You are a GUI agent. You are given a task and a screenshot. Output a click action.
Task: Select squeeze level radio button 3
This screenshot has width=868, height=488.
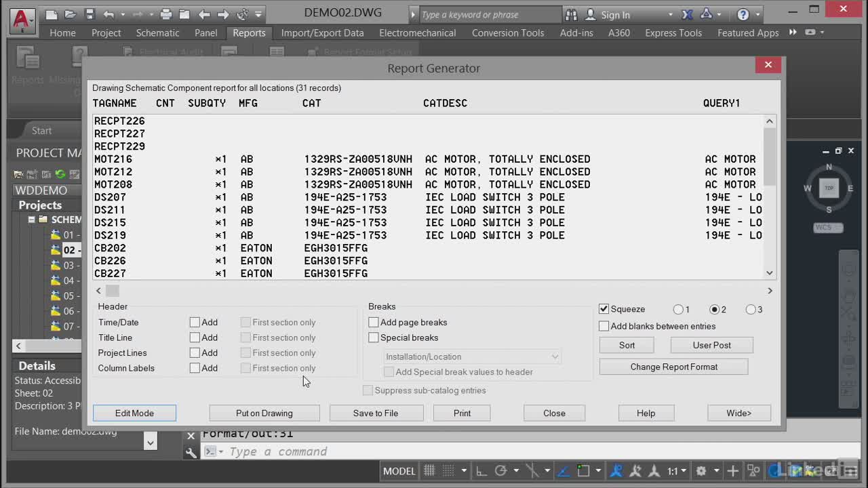click(x=751, y=310)
